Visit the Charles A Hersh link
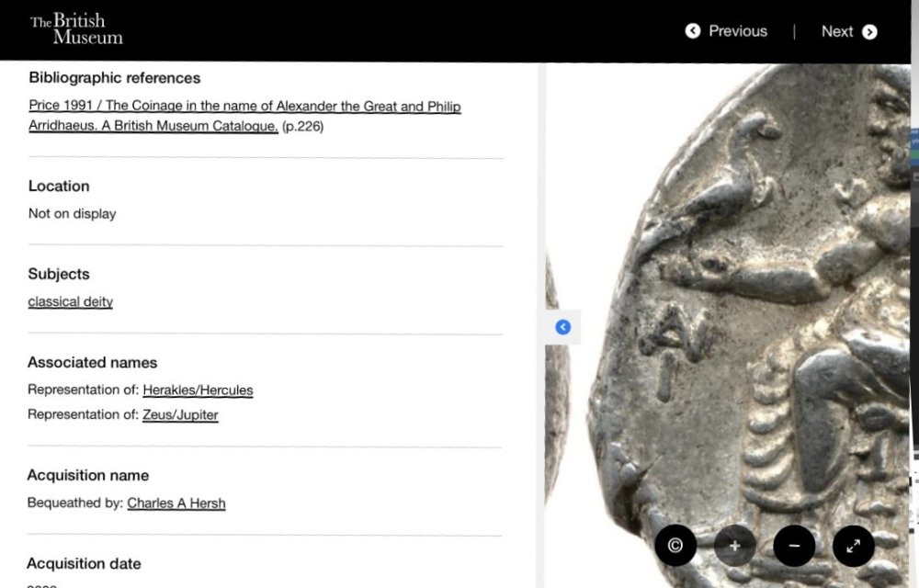The image size is (919, 588). pyautogui.click(x=176, y=503)
